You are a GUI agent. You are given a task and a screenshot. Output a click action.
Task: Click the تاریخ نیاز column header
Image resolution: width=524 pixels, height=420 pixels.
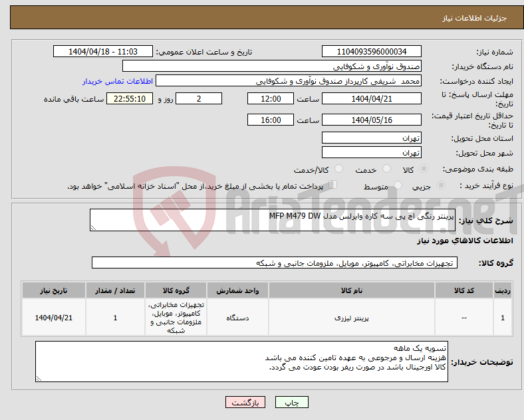(54, 290)
